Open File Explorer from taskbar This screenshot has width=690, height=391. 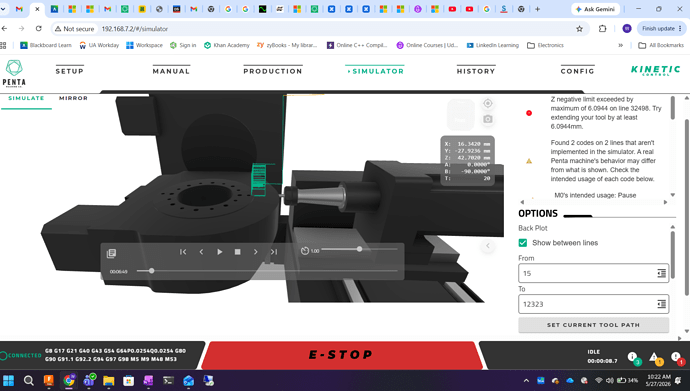pos(108,380)
